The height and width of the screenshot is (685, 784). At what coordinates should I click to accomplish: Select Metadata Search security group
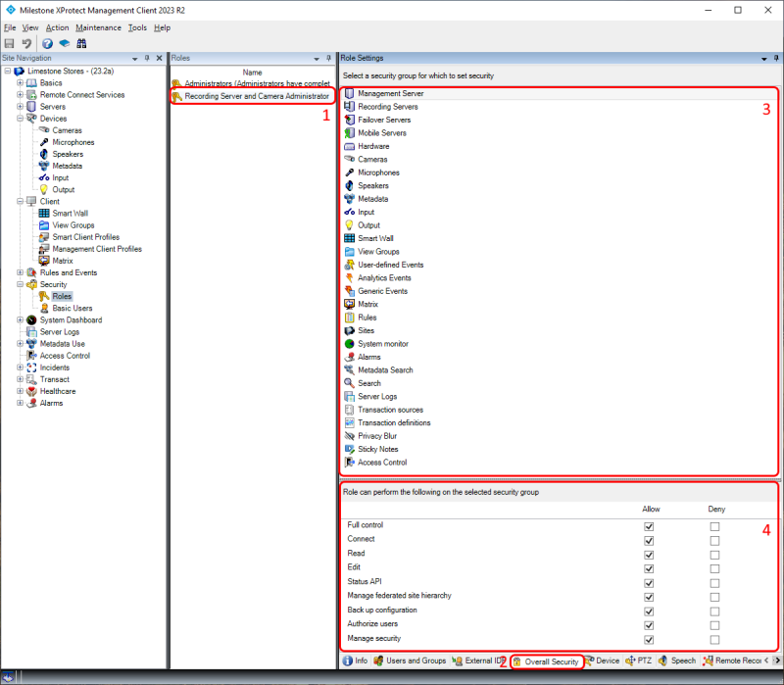[x=385, y=370]
